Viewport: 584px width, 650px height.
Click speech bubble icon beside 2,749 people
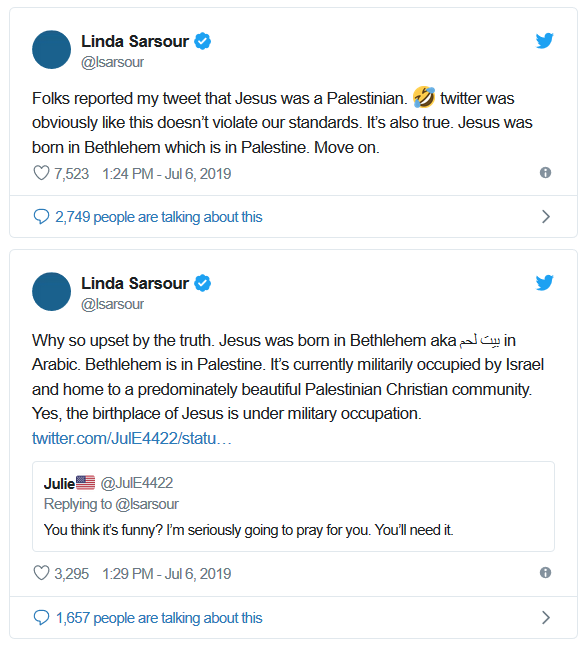coord(41,216)
